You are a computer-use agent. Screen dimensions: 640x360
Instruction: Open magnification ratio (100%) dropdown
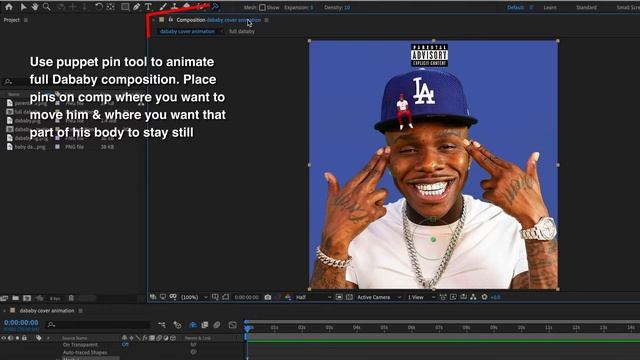tap(194, 297)
